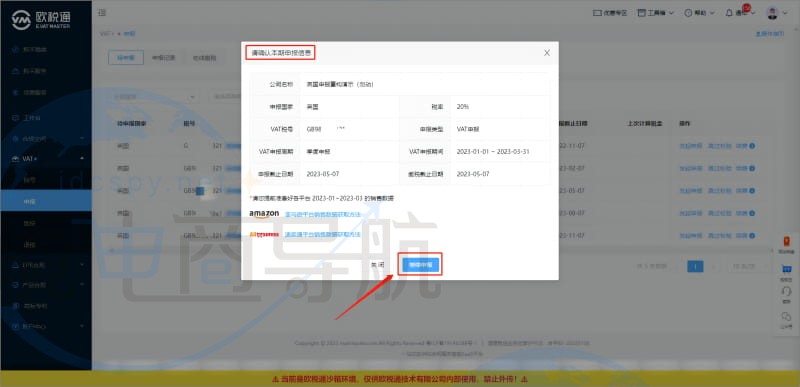Click the 欧税通 VAT Master logo
This screenshot has width=800, height=387.
[41, 20]
